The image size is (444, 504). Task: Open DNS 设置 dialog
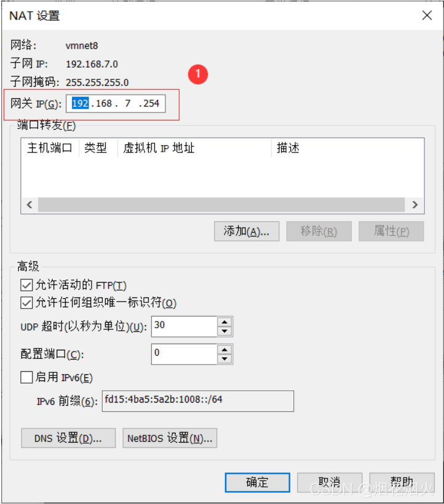(x=68, y=438)
